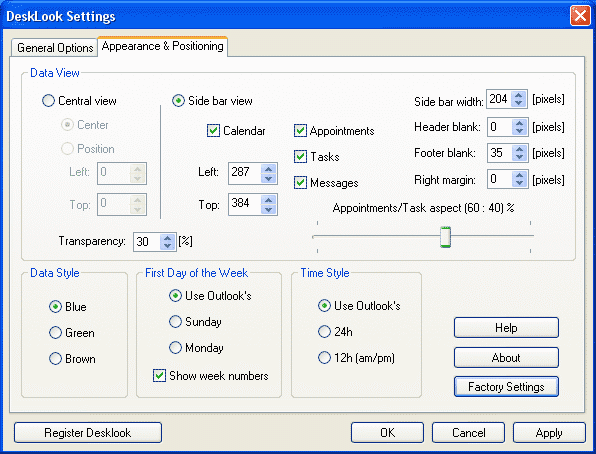Open the Register Desklook dialog
Viewport: 596px width, 454px height.
[88, 433]
